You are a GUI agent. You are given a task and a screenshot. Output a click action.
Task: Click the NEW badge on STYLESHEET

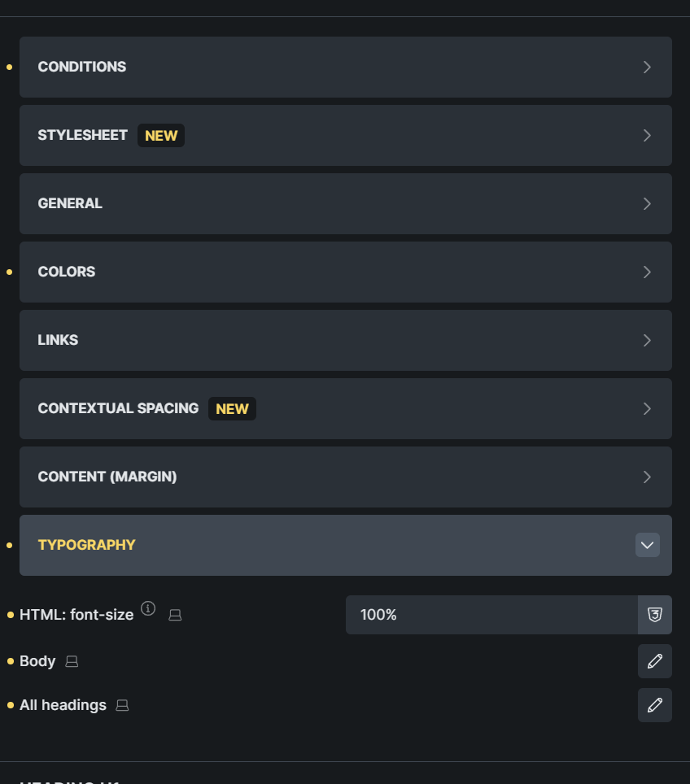point(160,135)
